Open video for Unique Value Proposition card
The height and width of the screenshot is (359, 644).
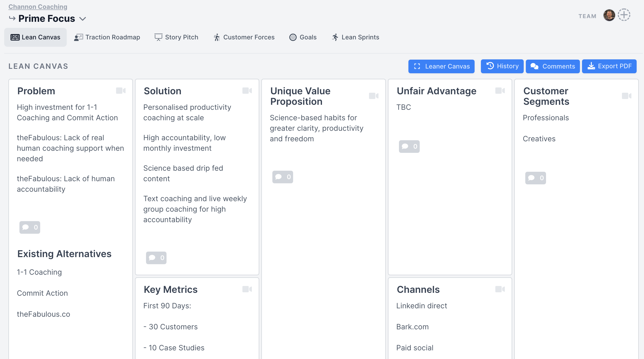[x=373, y=96]
